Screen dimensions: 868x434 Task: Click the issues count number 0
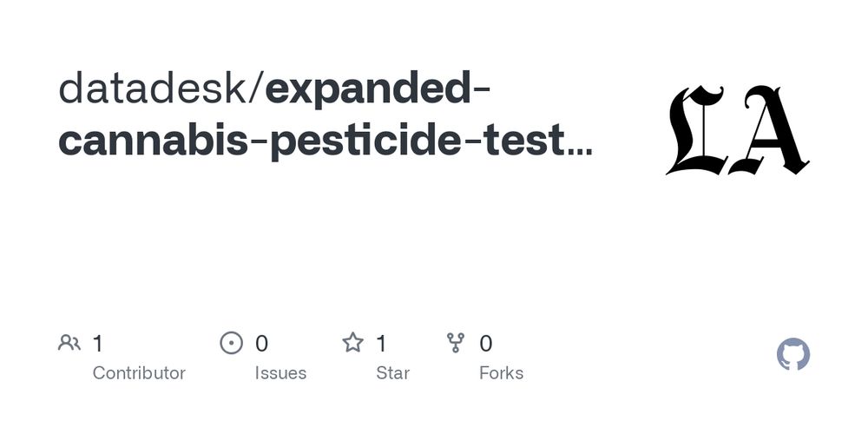point(262,344)
